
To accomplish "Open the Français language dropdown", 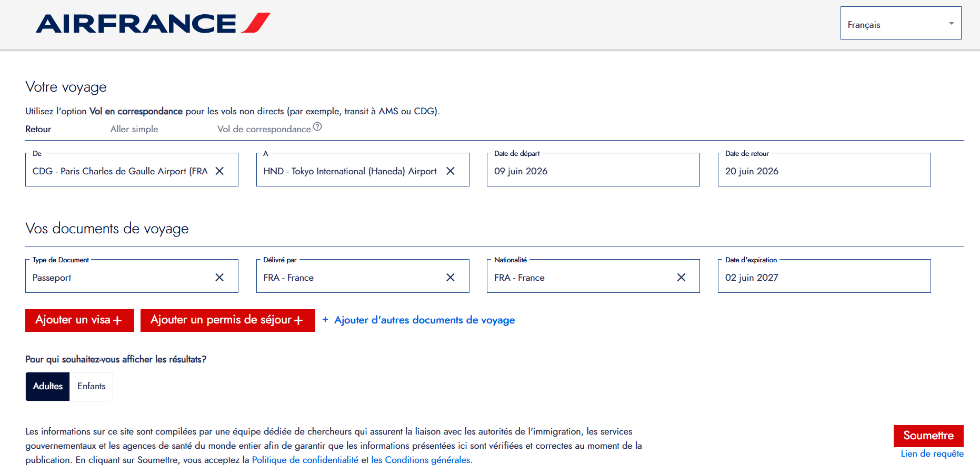I will tap(901, 23).
